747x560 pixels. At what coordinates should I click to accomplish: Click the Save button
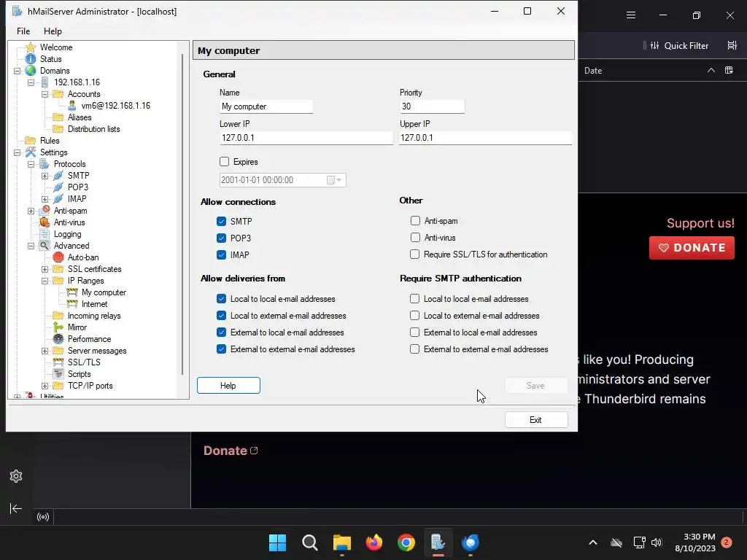(x=536, y=385)
